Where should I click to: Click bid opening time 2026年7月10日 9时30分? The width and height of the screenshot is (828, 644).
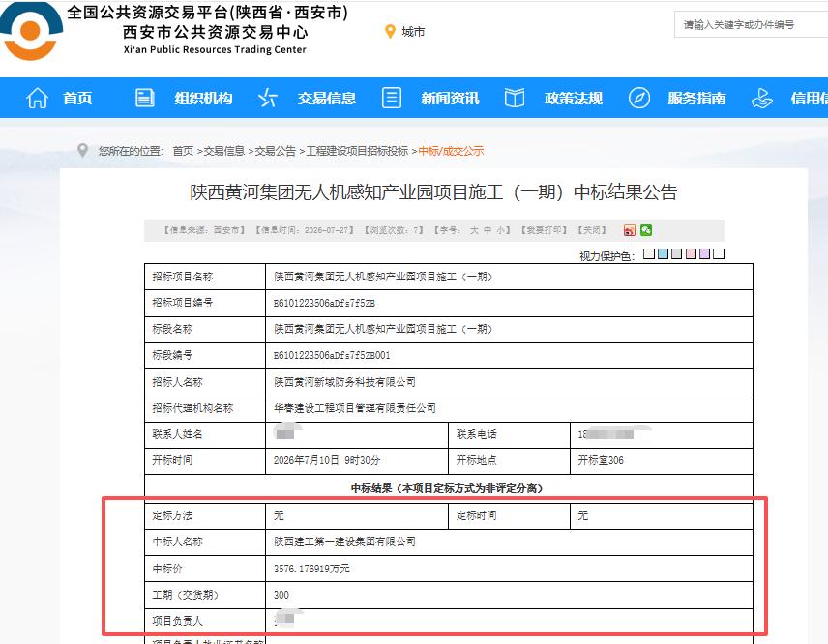tap(327, 460)
